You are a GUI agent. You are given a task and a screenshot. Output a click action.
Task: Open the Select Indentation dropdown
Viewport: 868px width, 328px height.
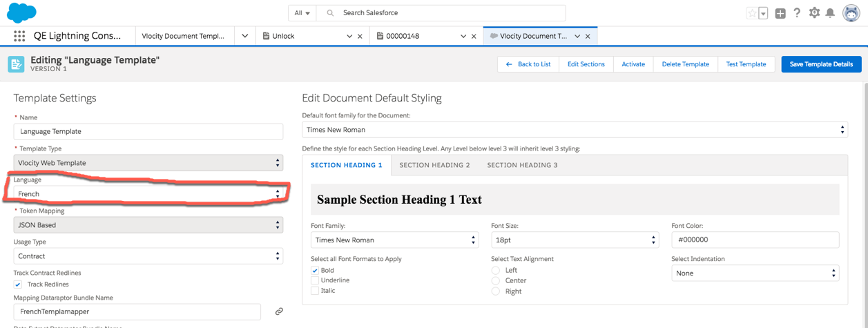(x=755, y=273)
